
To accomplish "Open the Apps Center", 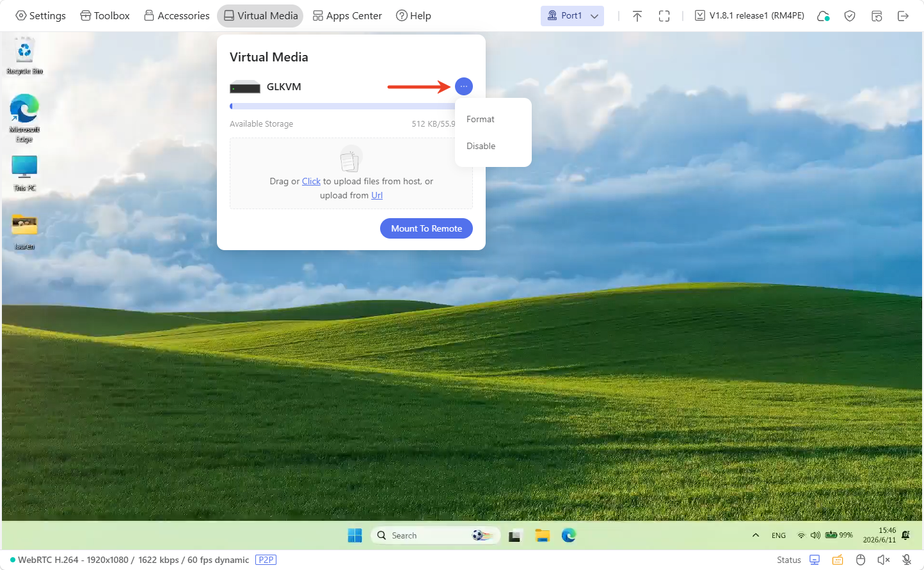I will click(x=347, y=15).
